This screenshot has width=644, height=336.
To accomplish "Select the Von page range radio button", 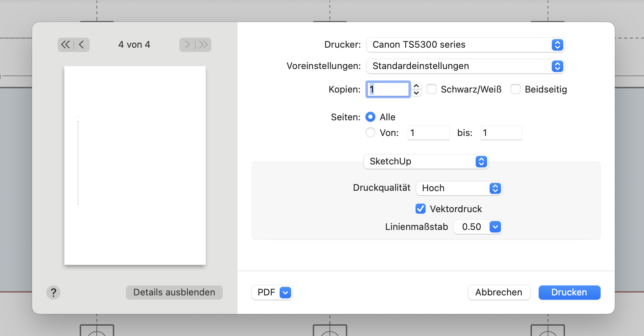I will 370,133.
